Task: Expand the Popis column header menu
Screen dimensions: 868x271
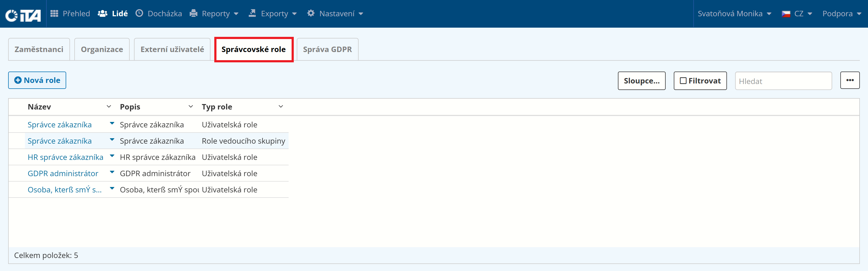Action: (191, 107)
